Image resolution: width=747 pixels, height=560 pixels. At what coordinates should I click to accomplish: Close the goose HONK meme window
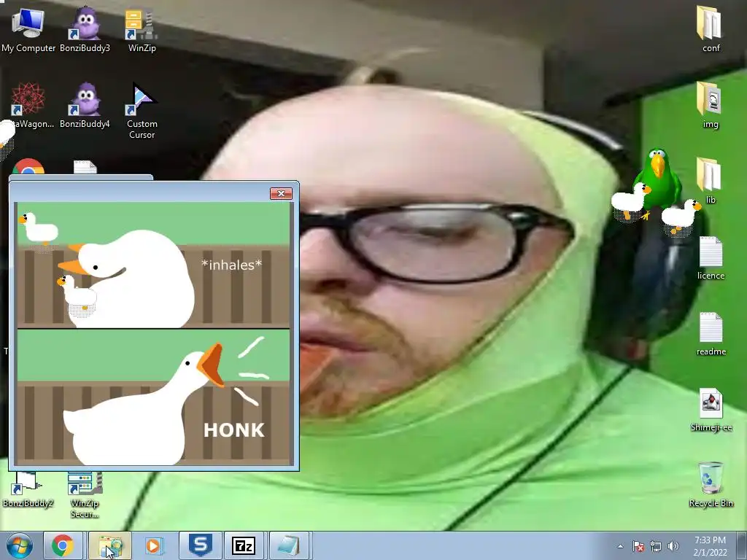pos(281,193)
